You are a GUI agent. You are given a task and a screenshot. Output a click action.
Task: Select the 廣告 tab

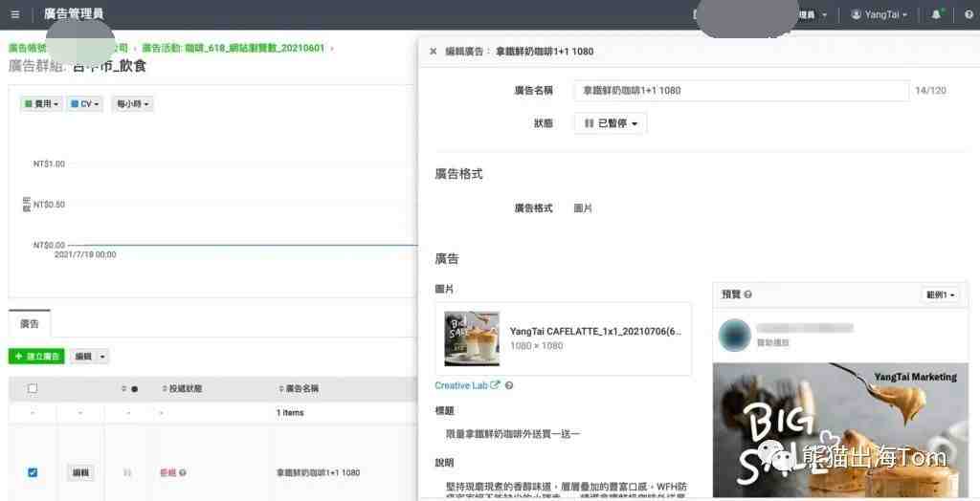(x=30, y=323)
